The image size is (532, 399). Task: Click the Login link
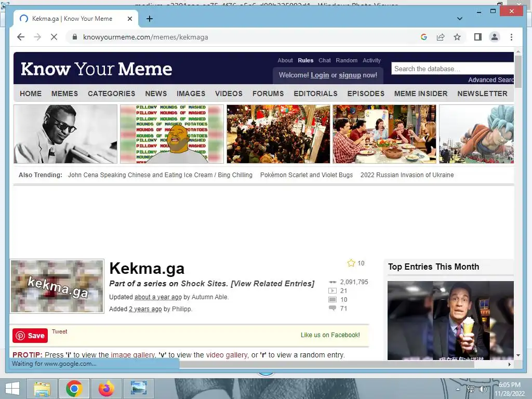(320, 75)
